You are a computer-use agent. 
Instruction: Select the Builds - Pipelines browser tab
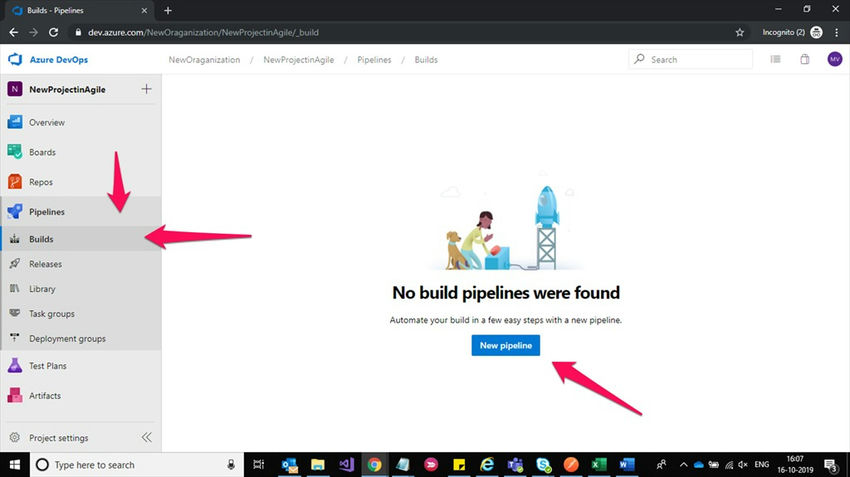(x=79, y=10)
